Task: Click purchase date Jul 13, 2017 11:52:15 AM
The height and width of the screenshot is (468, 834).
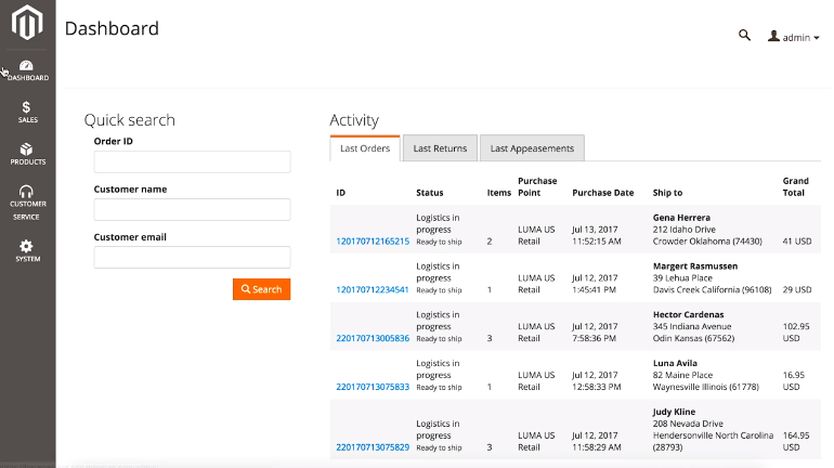Action: point(596,236)
